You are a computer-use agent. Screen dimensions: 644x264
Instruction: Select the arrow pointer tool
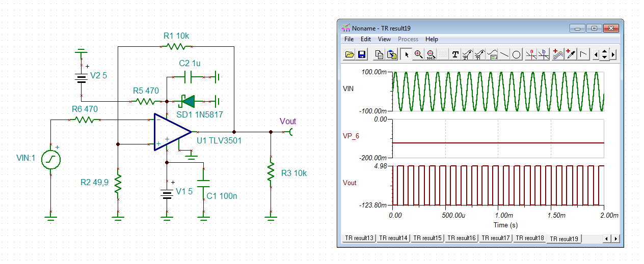[407, 54]
